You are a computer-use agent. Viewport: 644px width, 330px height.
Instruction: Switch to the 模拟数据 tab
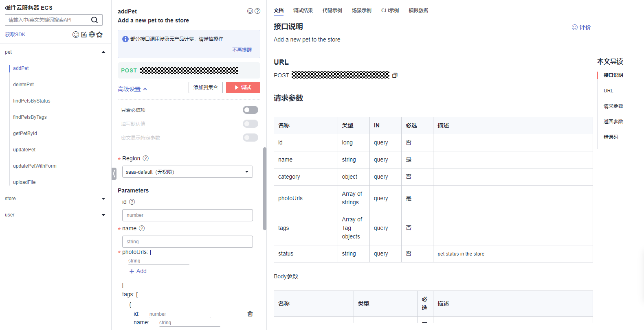coord(418,11)
